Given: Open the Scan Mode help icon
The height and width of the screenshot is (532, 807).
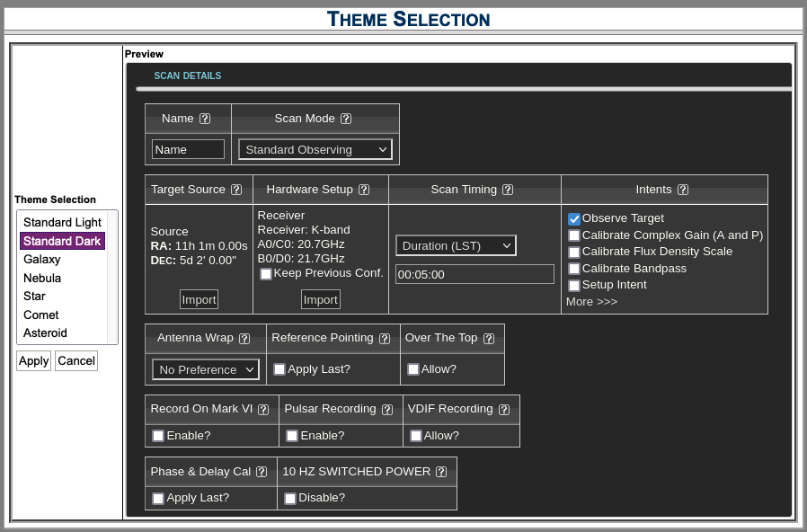Looking at the screenshot, I should (x=346, y=118).
